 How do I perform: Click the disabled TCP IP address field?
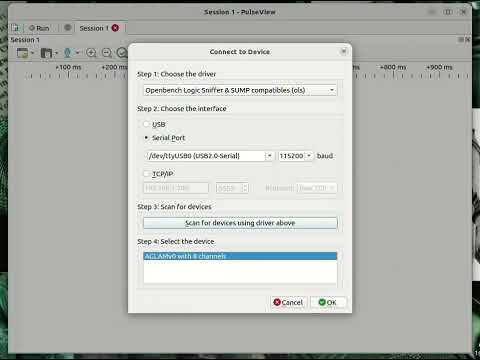[x=176, y=188]
